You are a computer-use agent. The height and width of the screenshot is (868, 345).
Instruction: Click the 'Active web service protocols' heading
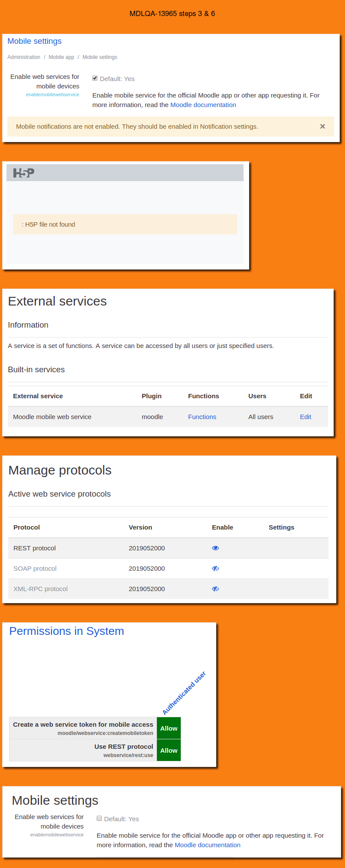pyautogui.click(x=59, y=494)
